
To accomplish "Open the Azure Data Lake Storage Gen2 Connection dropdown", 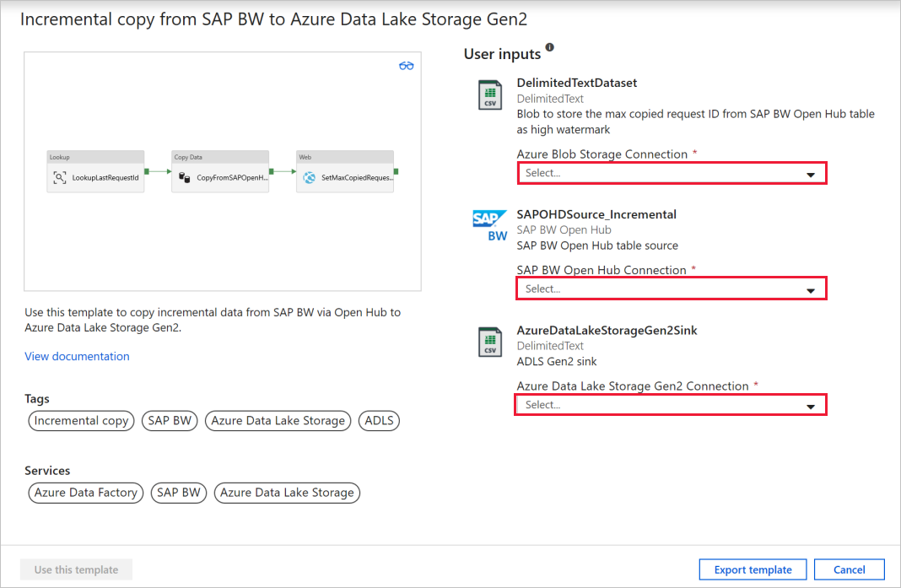I will click(x=671, y=404).
